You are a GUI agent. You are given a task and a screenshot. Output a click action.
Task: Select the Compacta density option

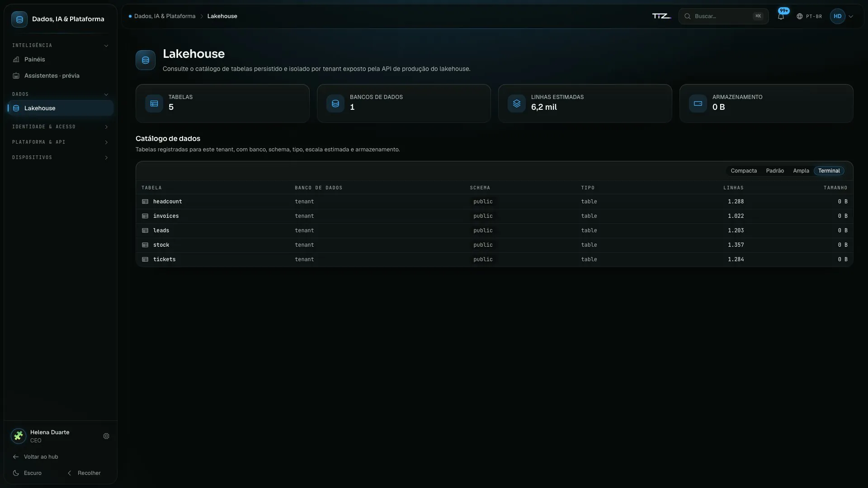point(744,171)
